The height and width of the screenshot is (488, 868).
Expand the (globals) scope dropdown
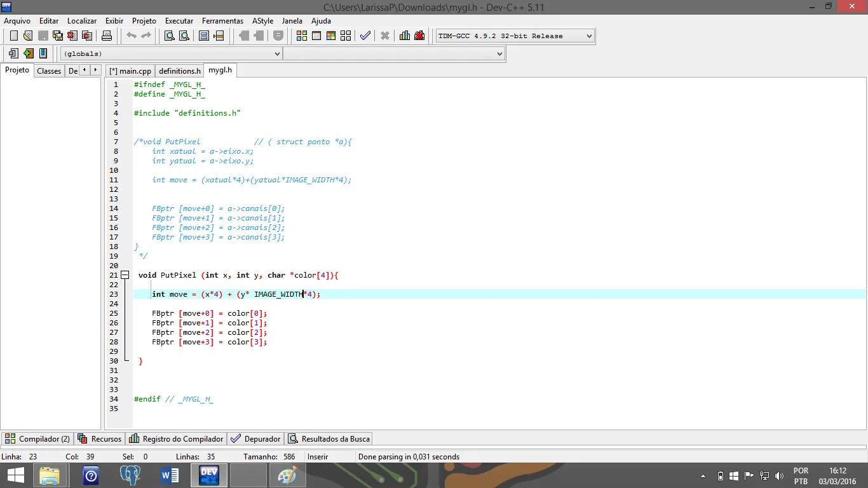[x=171, y=54]
